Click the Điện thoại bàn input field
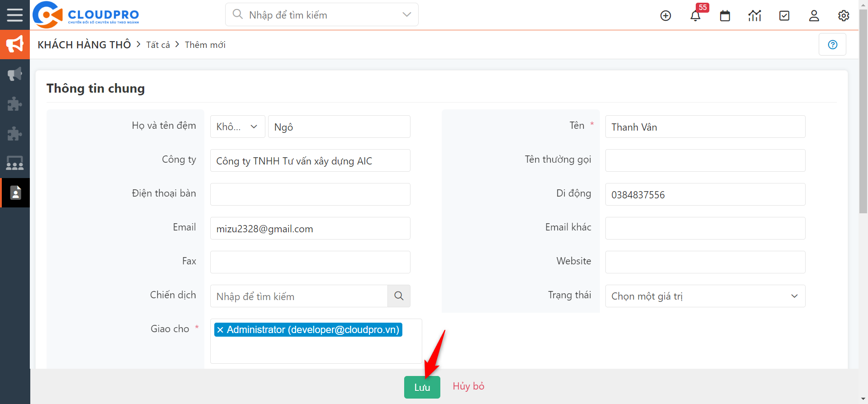 [310, 194]
